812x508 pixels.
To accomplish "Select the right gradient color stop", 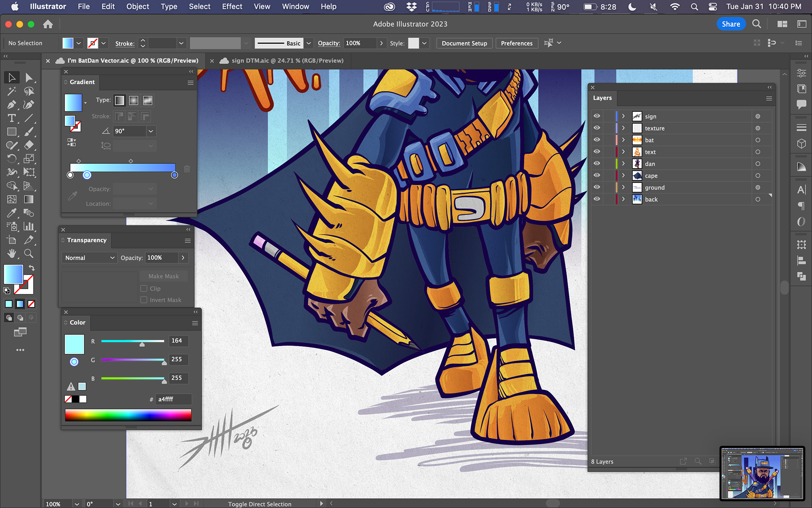I will click(174, 175).
